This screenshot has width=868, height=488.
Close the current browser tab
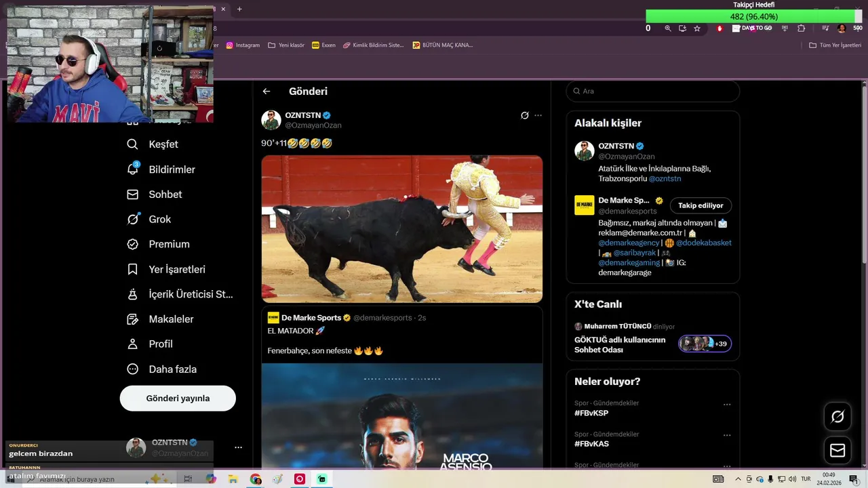coord(223,9)
